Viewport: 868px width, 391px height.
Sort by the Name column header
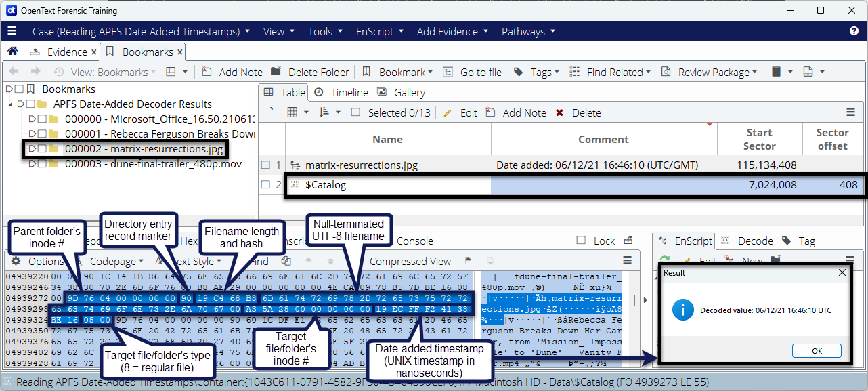pos(387,139)
